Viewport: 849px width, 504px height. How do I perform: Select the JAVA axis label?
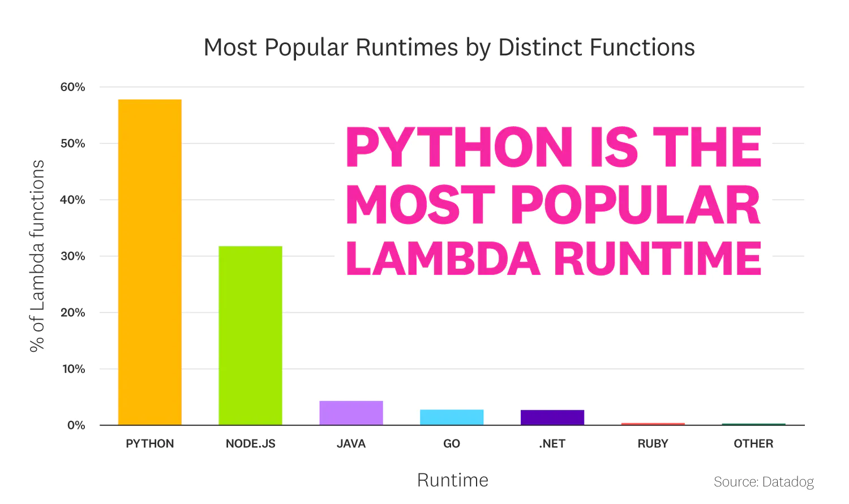click(351, 443)
